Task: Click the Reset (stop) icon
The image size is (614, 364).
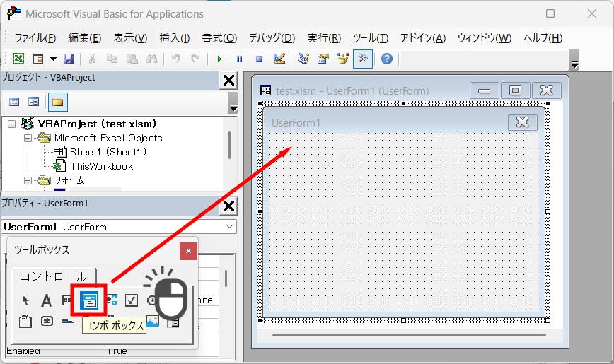Action: pos(259,59)
